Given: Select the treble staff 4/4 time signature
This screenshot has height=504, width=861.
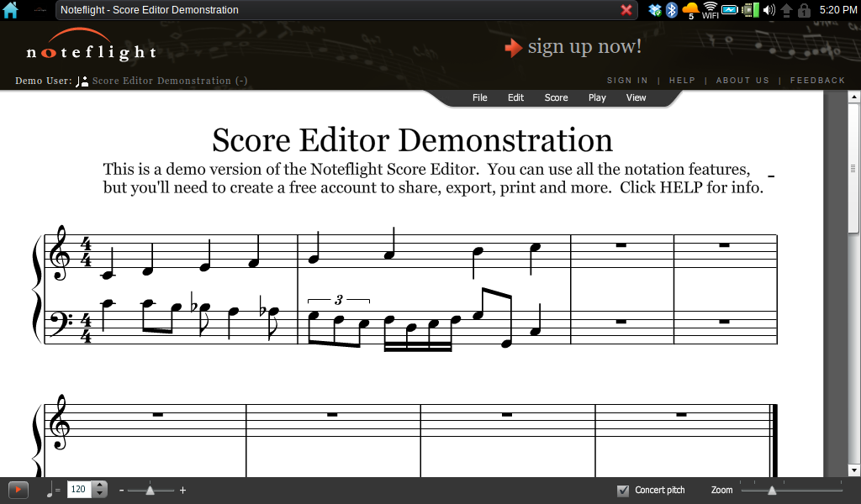Looking at the screenshot, I should (x=86, y=252).
